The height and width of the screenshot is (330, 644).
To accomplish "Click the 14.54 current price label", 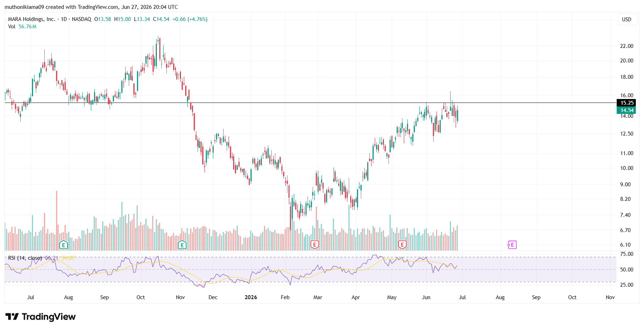I will pyautogui.click(x=627, y=110).
